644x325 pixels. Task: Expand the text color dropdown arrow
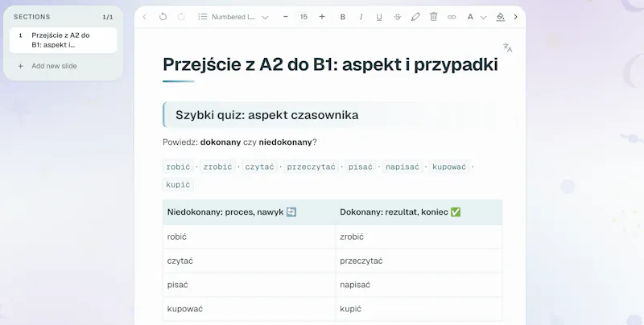click(484, 17)
